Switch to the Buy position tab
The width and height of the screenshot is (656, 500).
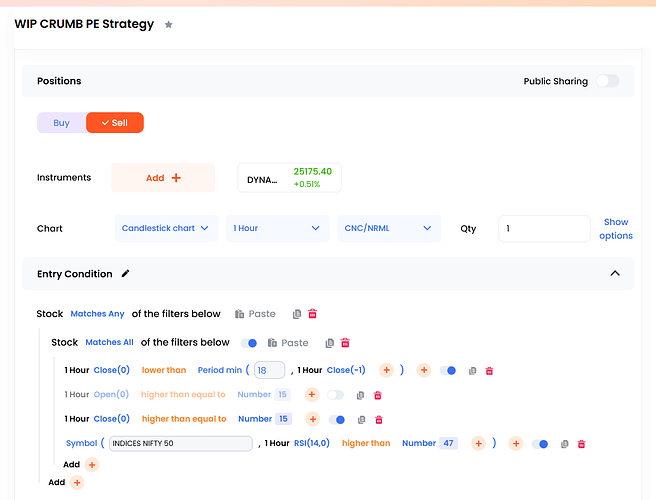coord(61,123)
